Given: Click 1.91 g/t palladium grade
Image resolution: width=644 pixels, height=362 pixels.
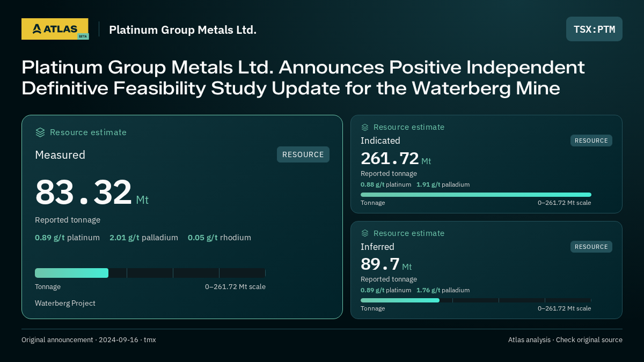Looking at the screenshot, I should point(443,184).
